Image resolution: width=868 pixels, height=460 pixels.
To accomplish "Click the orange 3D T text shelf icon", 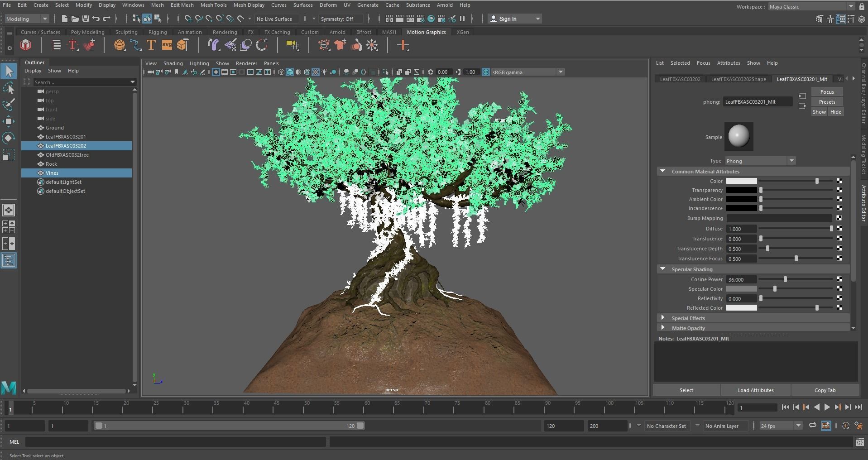I will click(151, 45).
